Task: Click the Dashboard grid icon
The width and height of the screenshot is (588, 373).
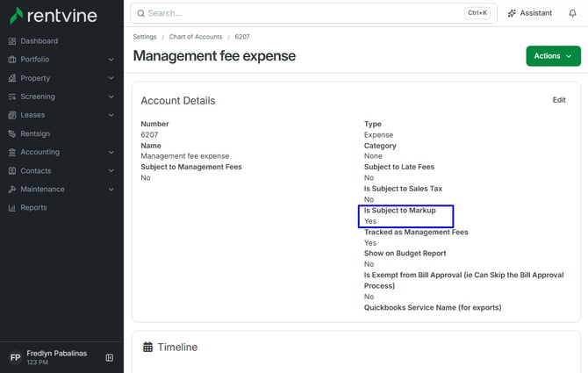Action: [x=12, y=41]
